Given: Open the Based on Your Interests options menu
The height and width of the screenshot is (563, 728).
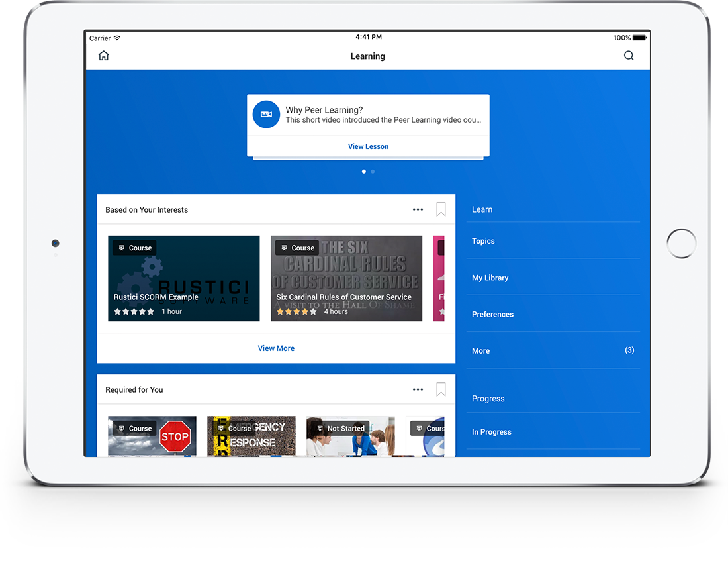Looking at the screenshot, I should point(418,209).
